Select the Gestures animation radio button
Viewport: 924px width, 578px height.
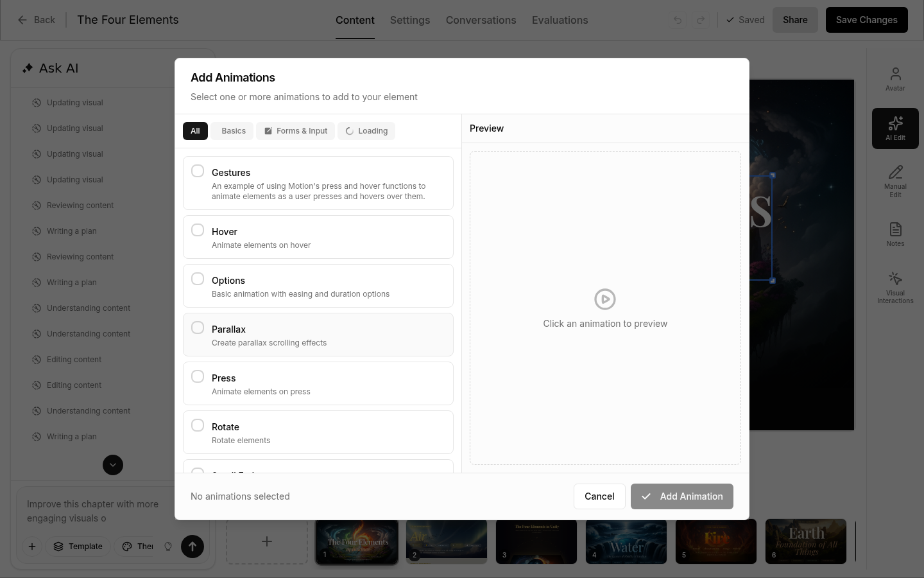click(198, 171)
